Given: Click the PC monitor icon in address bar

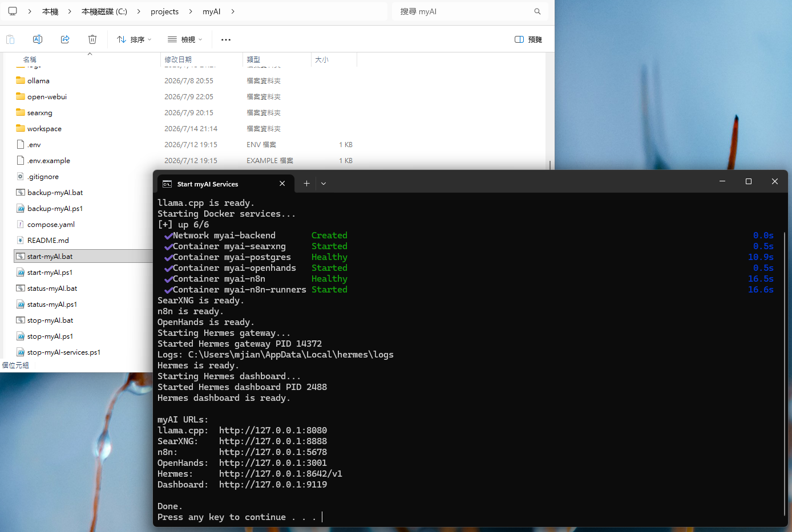Looking at the screenshot, I should 13,11.
